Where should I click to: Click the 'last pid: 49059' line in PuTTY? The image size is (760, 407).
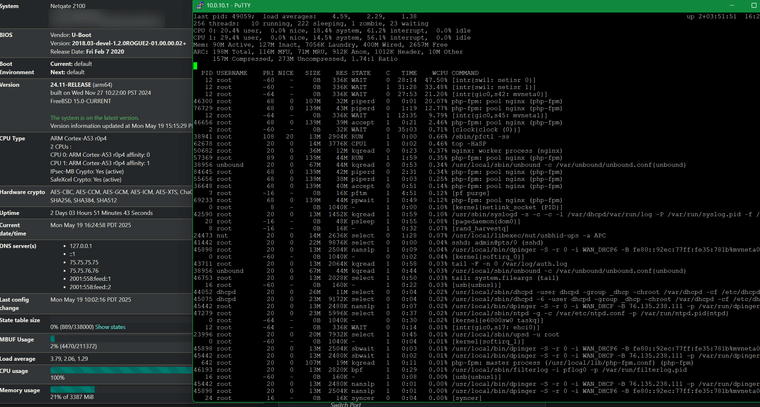(x=305, y=16)
